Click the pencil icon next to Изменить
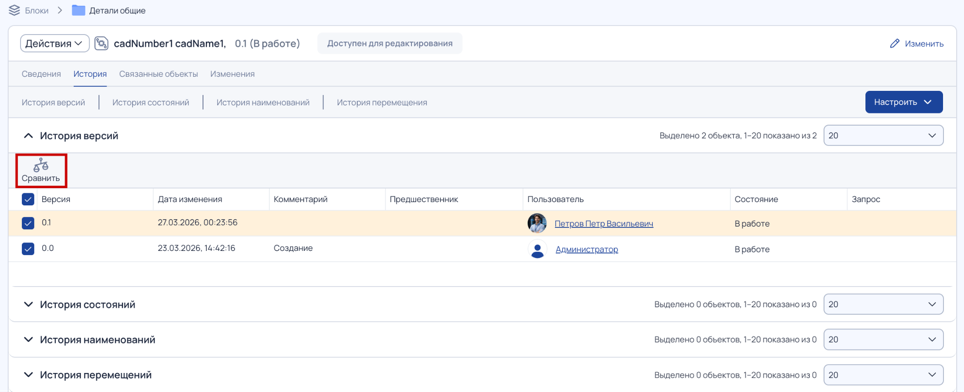The height and width of the screenshot is (392, 964). tap(895, 44)
